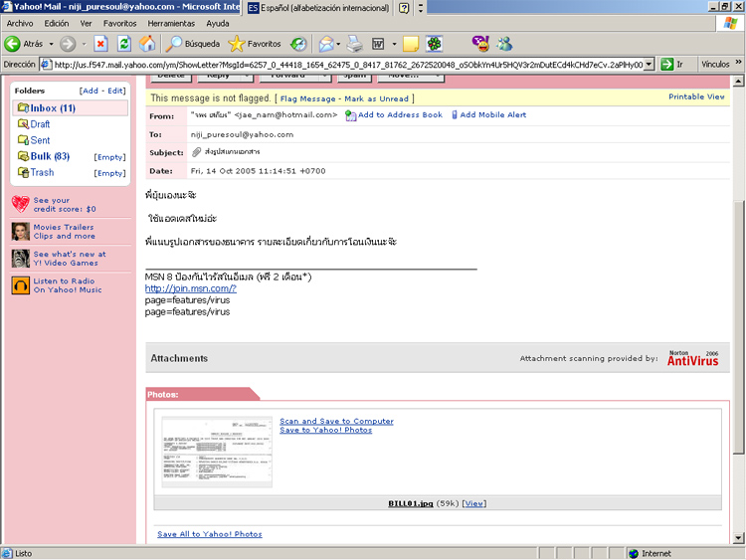Expand the Back button history dropdown arrow
746x560 pixels.
[x=51, y=44]
